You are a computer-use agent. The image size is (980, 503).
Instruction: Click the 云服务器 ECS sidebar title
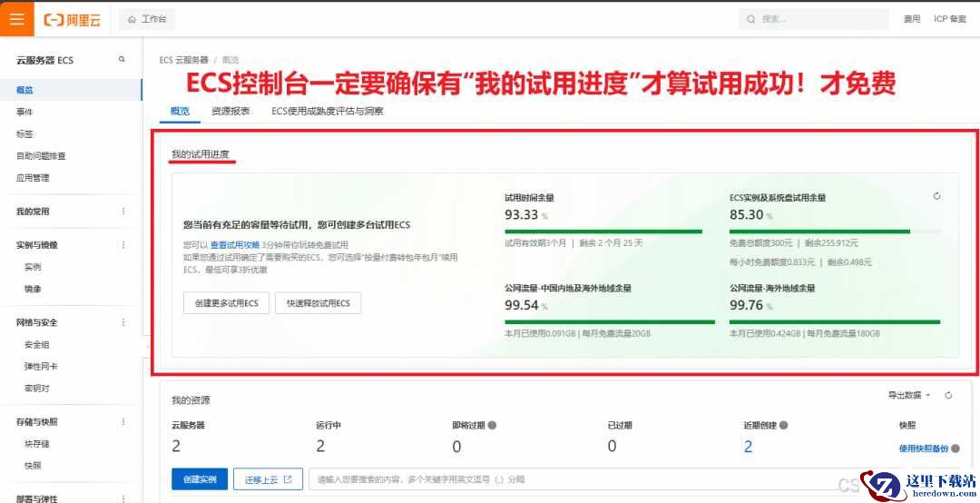[x=45, y=60]
